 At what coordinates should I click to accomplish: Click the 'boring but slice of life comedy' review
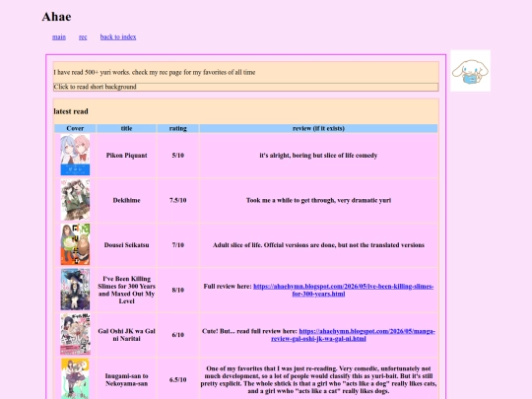[318, 156]
